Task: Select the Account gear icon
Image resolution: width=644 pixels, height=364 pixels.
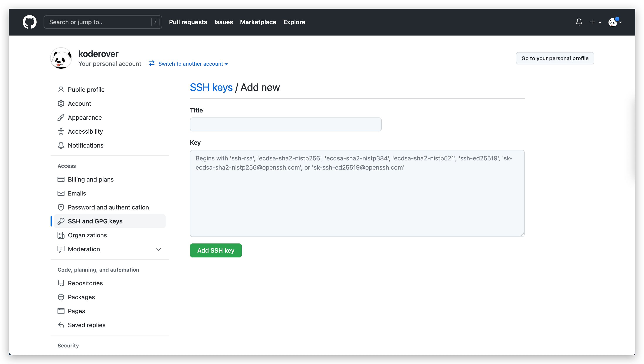Action: [x=61, y=103]
